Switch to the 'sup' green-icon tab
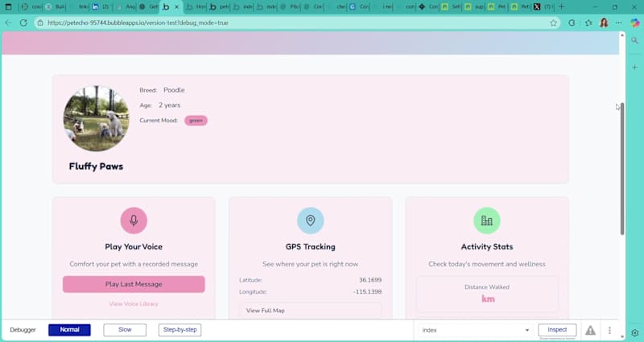This screenshot has height=342, width=644. pyautogui.click(x=474, y=6)
